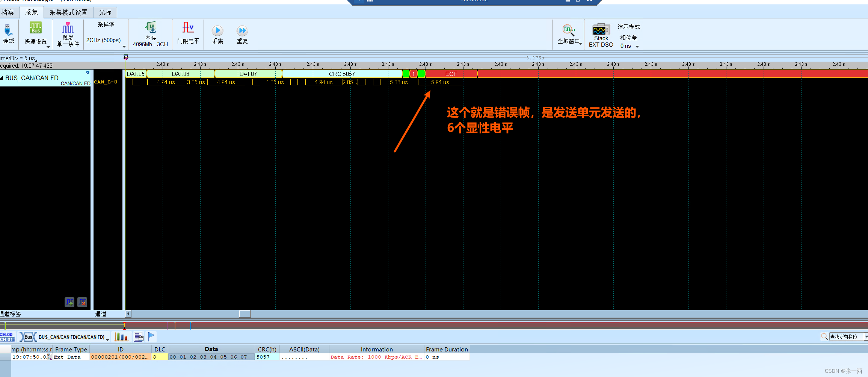Screen dimensions: 868x377
Task: Select the CRC:5057 decode segment
Action: [x=342, y=74]
